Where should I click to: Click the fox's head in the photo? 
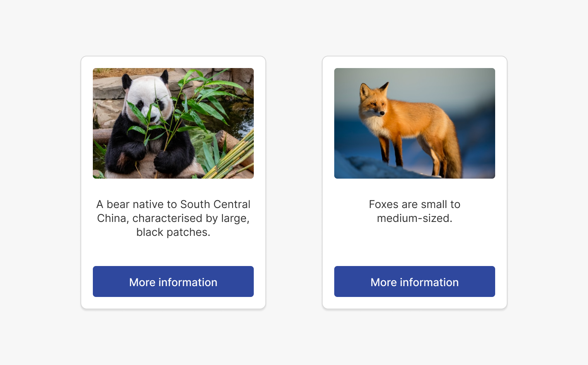373,101
